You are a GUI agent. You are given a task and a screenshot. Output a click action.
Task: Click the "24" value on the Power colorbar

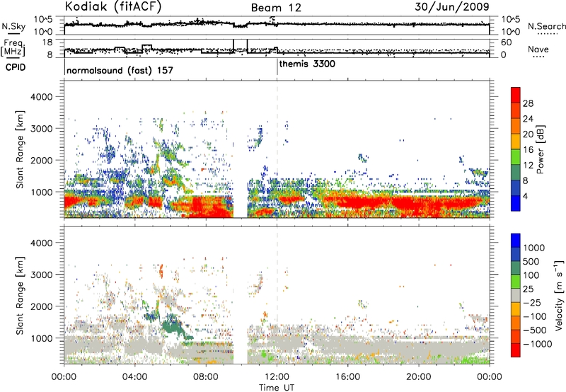tap(528, 119)
